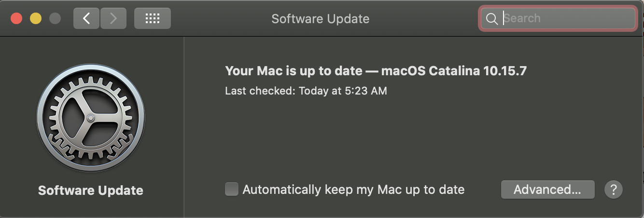The image size is (644, 218).
Task: Click the "Software Update" window title
Action: pos(320,19)
